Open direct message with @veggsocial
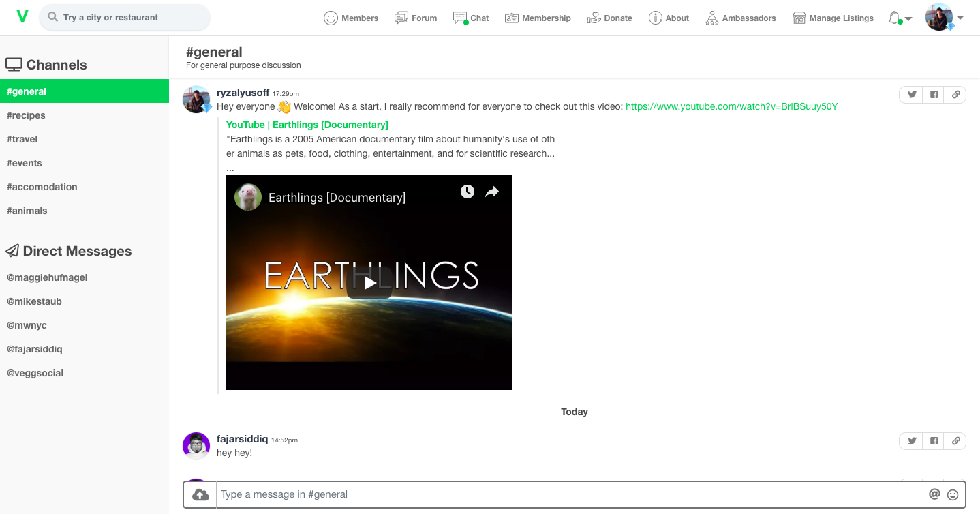Image resolution: width=980 pixels, height=514 pixels. coord(85,373)
